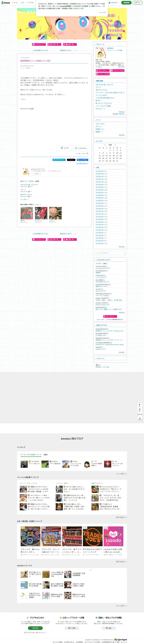Click the green 新規登録 button

[x=126, y=2]
